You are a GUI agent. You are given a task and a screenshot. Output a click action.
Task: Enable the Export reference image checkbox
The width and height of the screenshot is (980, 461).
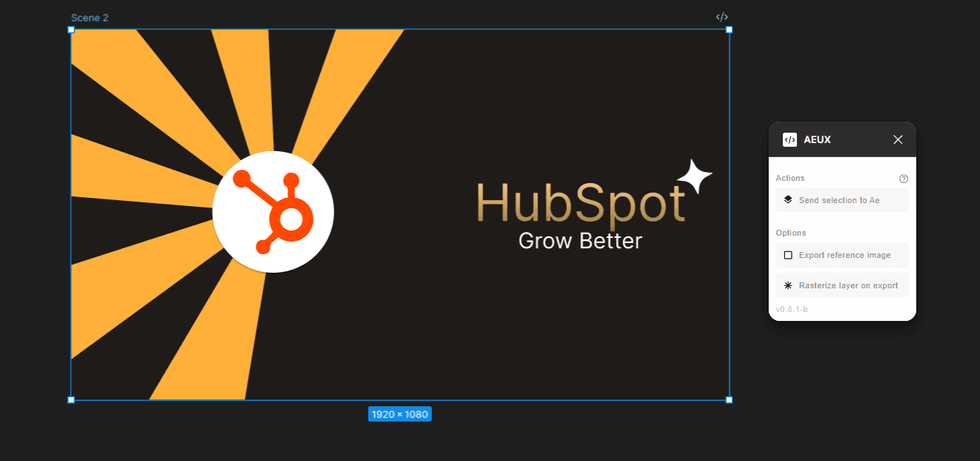coord(788,255)
